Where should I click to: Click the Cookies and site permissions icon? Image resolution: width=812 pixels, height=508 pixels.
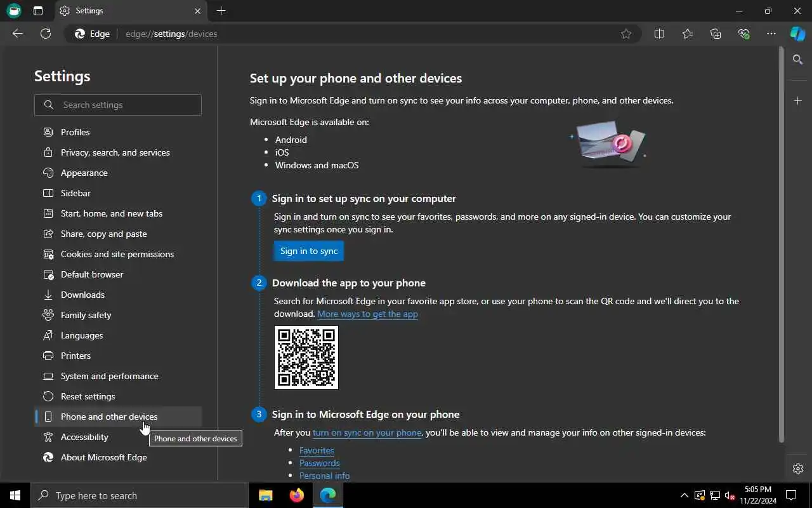pos(48,254)
